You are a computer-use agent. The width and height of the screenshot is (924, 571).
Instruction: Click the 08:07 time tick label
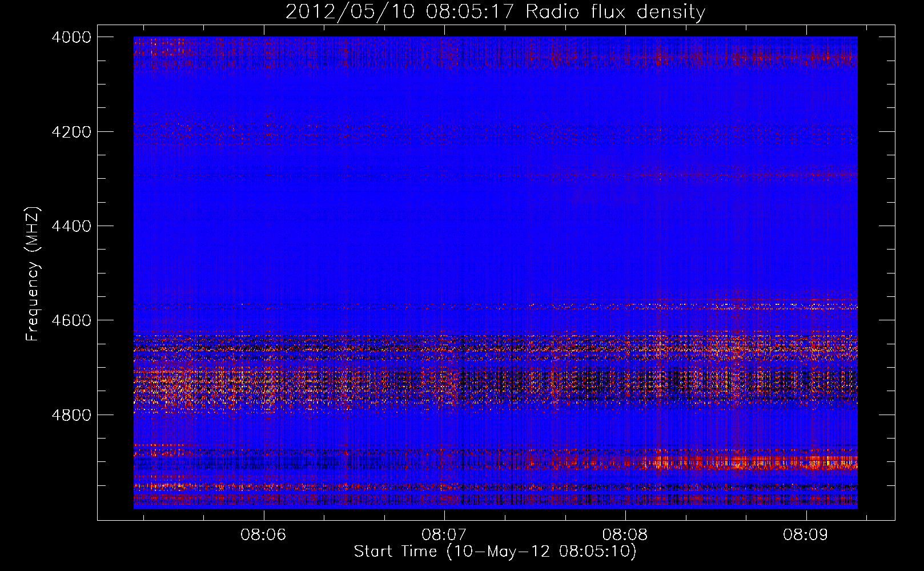click(444, 535)
